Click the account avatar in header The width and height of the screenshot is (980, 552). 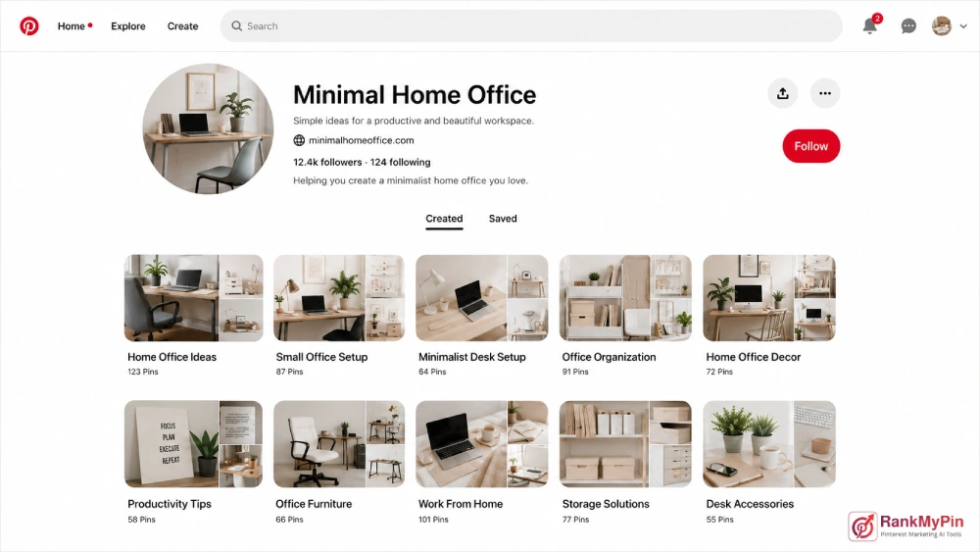coord(941,25)
